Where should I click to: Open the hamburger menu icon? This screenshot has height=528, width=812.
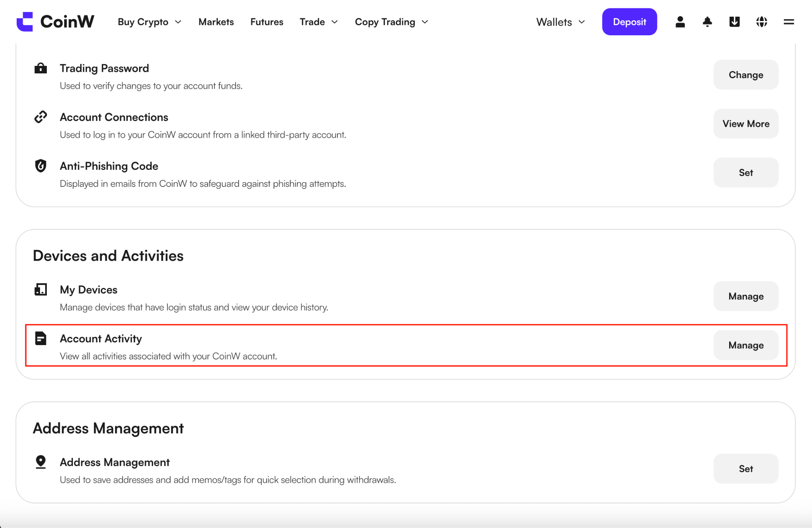click(x=789, y=22)
